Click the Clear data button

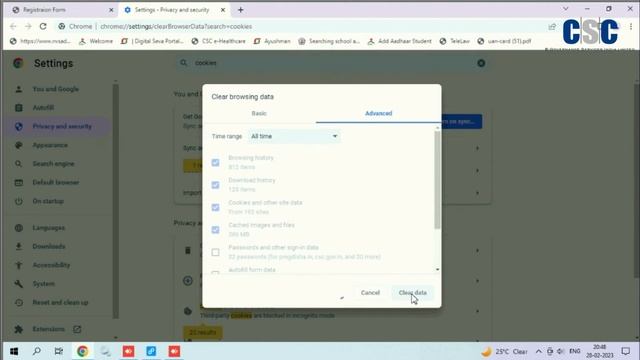tap(413, 293)
